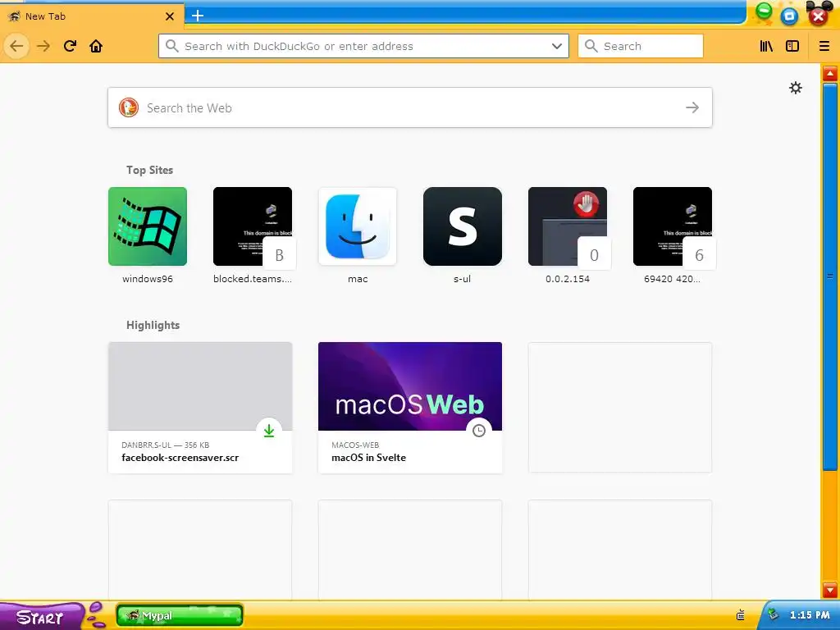Reload the current page
840x630 pixels.
tap(70, 46)
